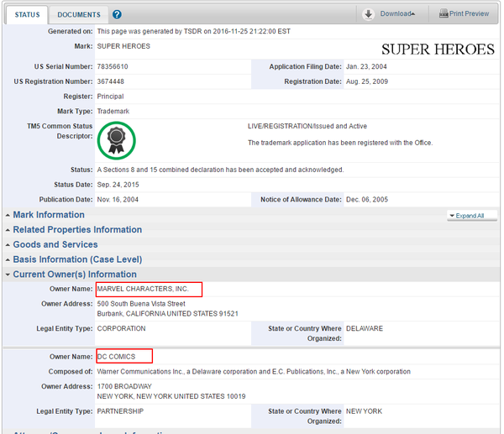Click the green registered ribbon status icon

[117, 141]
